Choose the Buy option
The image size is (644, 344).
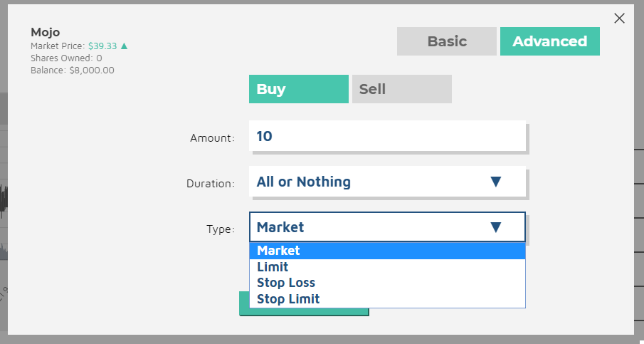click(x=298, y=89)
